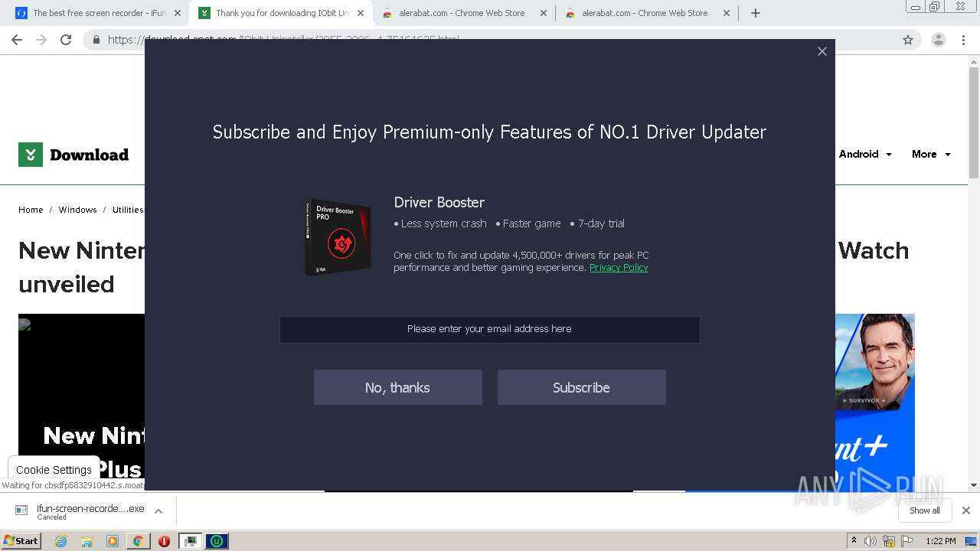The image size is (980, 551).
Task: Go back in Chrome
Action: click(x=17, y=40)
